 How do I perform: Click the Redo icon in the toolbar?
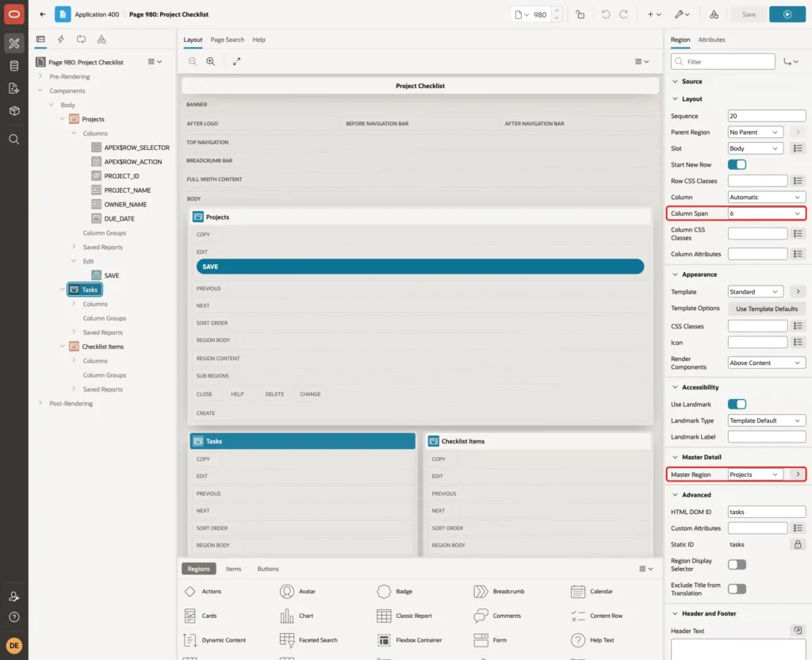pos(623,14)
